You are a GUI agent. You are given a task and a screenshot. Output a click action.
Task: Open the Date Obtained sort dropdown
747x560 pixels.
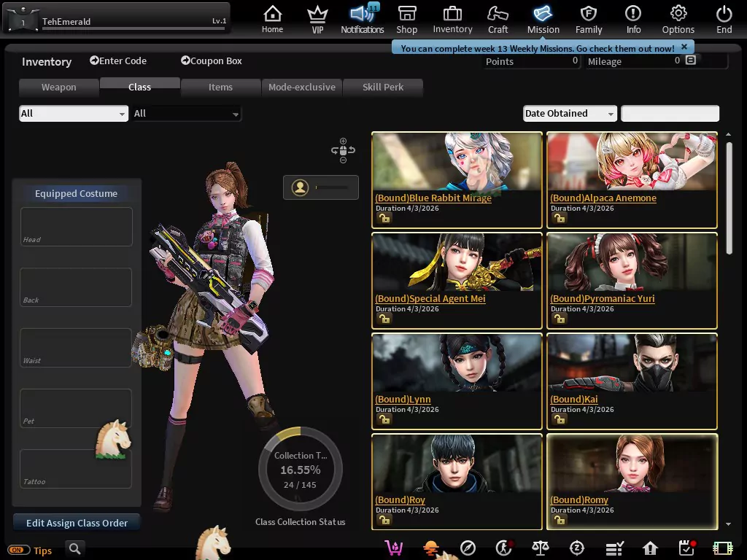[569, 113]
